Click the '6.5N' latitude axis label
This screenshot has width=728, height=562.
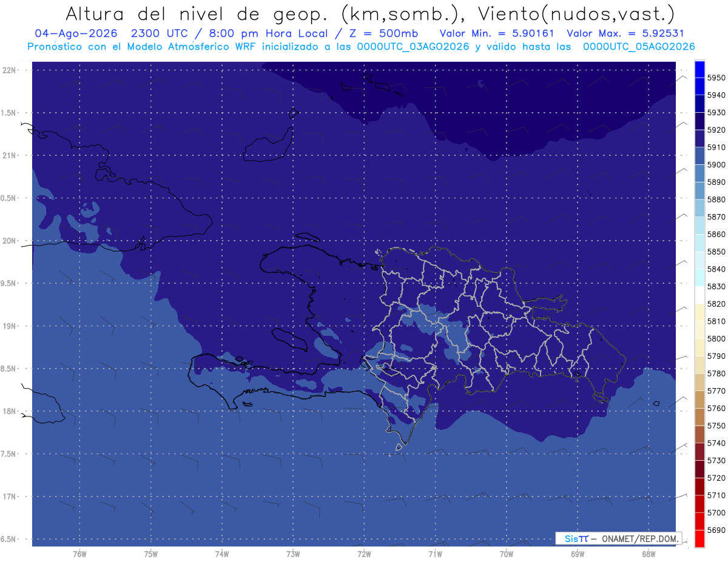pos(9,540)
